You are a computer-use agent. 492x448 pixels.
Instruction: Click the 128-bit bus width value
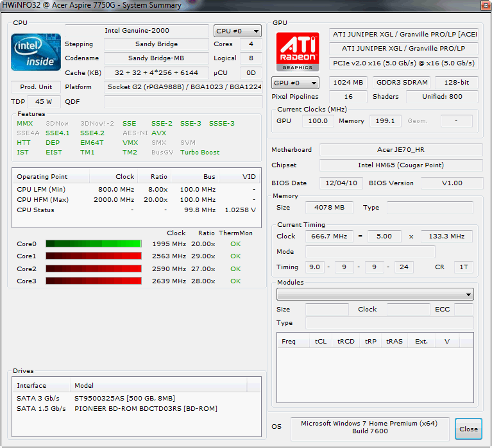457,83
